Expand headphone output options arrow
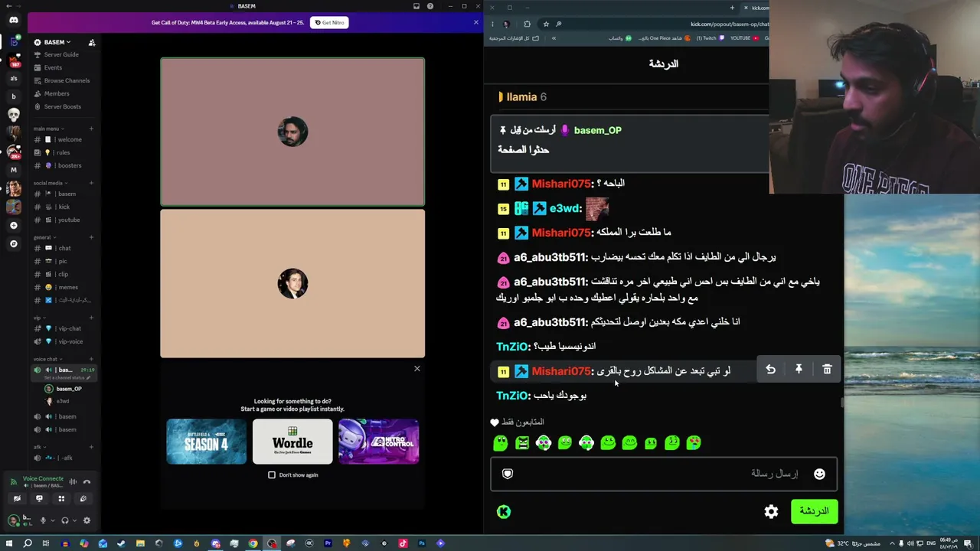980x551 pixels. click(x=74, y=520)
